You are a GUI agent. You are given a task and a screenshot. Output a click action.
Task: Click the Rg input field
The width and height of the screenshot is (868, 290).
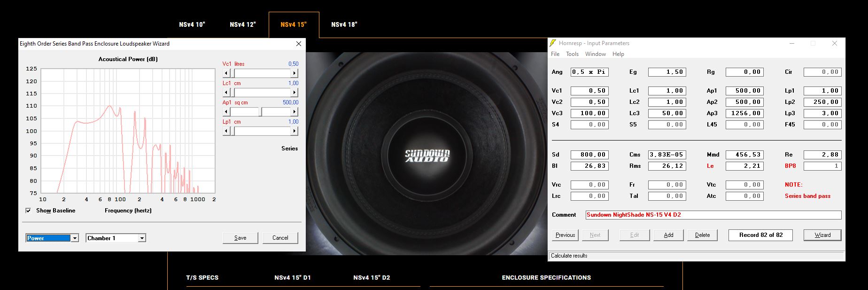744,72
